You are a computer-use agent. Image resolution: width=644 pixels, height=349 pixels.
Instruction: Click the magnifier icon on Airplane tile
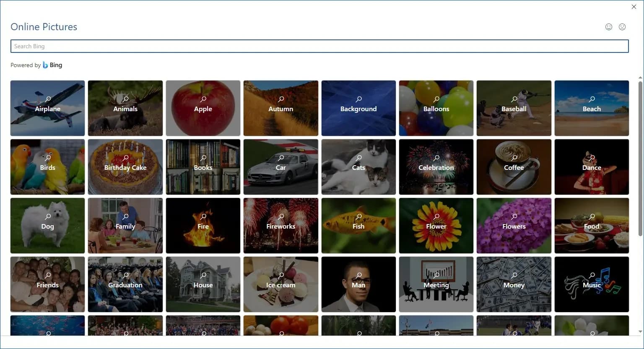[48, 99]
